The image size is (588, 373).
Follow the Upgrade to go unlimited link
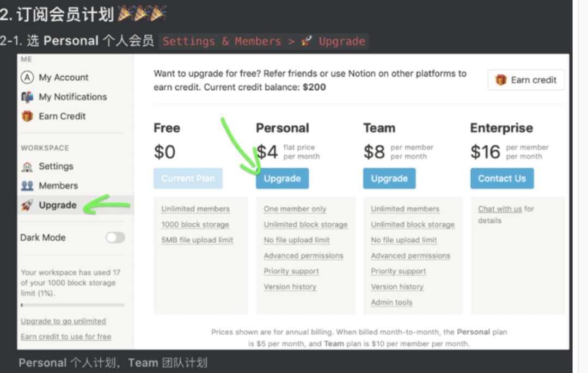pyautogui.click(x=63, y=321)
